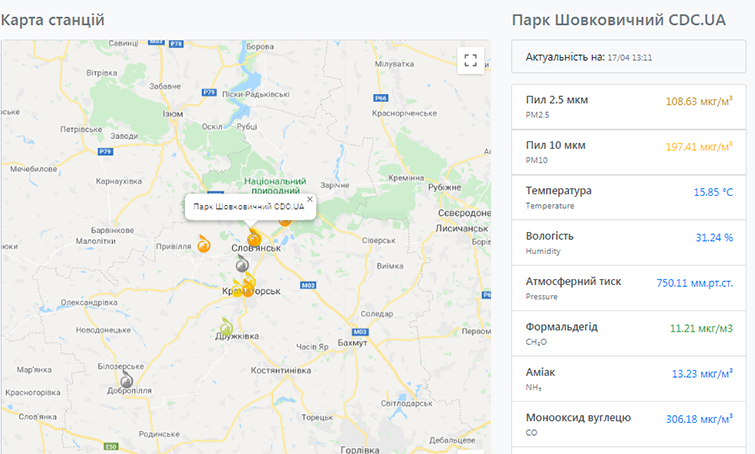The height and width of the screenshot is (454, 755).
Task: Click the Горлівка label on map
Action: (360, 450)
